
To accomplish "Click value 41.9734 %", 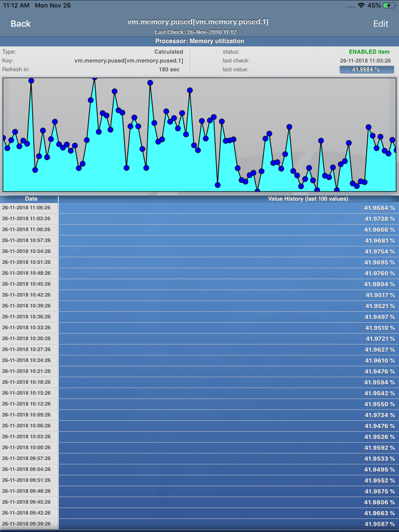I will coord(380,415).
